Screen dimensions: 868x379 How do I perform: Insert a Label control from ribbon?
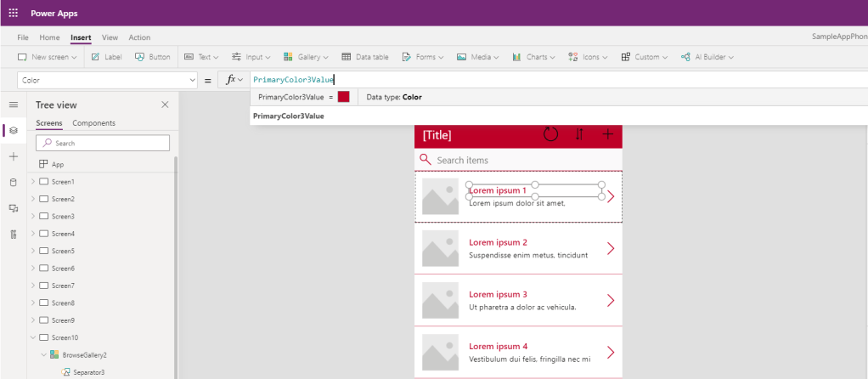coord(107,57)
